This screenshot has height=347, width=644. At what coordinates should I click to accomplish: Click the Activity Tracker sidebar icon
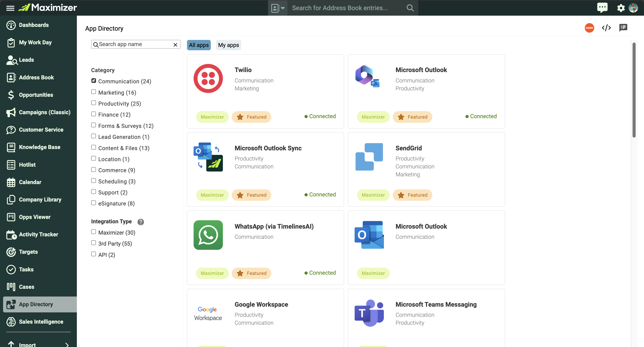11,235
